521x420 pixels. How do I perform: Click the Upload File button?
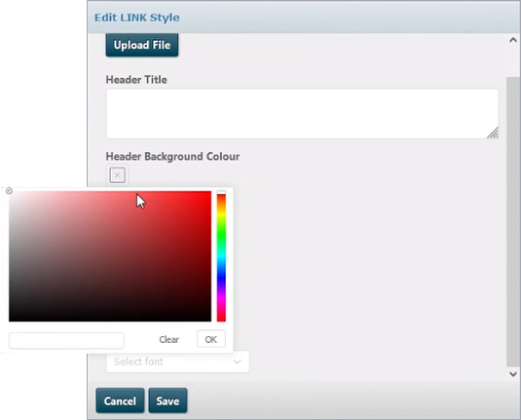click(x=142, y=45)
